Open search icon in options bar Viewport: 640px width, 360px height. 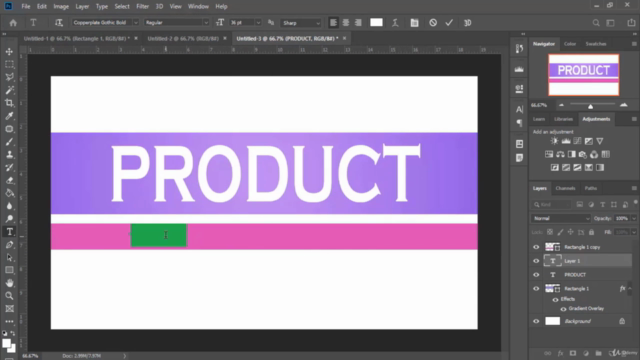[596, 23]
